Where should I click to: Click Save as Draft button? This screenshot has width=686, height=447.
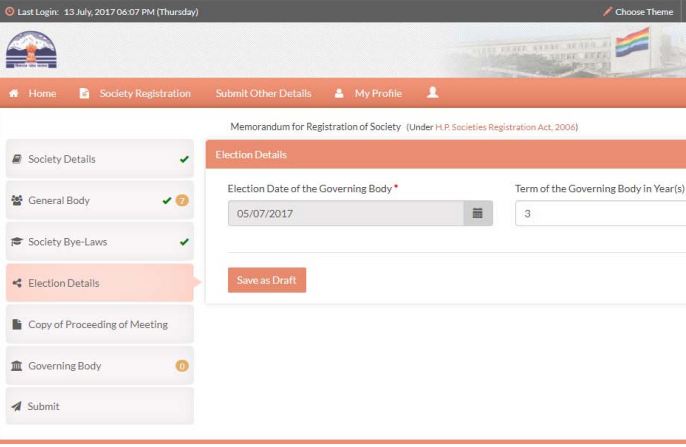point(267,280)
